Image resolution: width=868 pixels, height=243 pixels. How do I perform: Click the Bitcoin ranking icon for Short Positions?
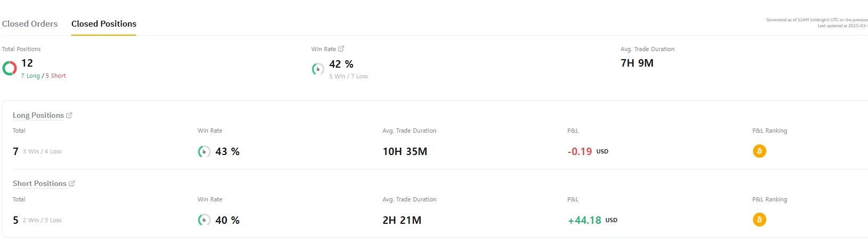(x=759, y=220)
